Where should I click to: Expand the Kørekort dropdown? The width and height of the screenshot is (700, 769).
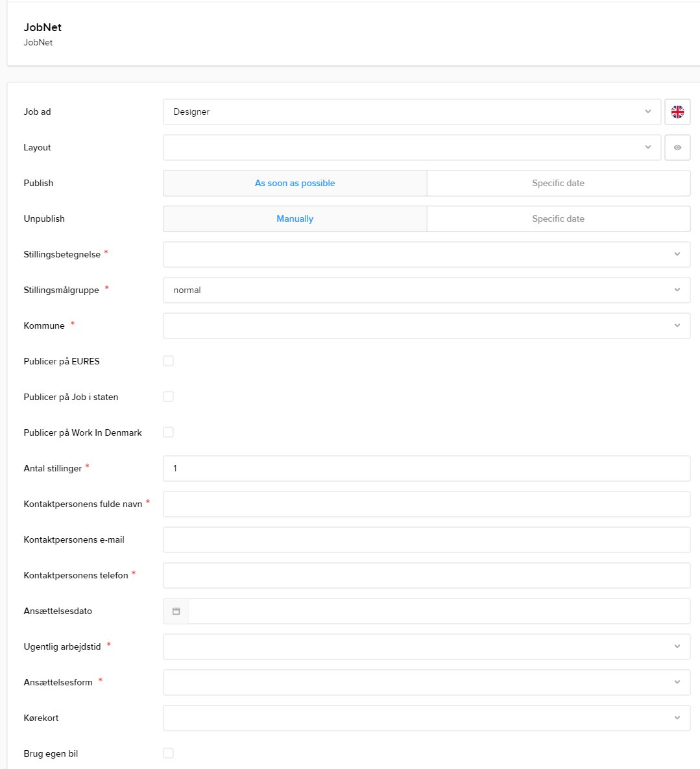[x=426, y=718]
